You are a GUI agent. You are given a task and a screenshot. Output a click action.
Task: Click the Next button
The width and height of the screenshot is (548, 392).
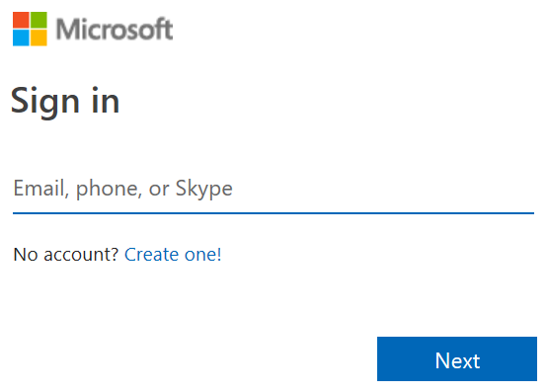pos(457,358)
